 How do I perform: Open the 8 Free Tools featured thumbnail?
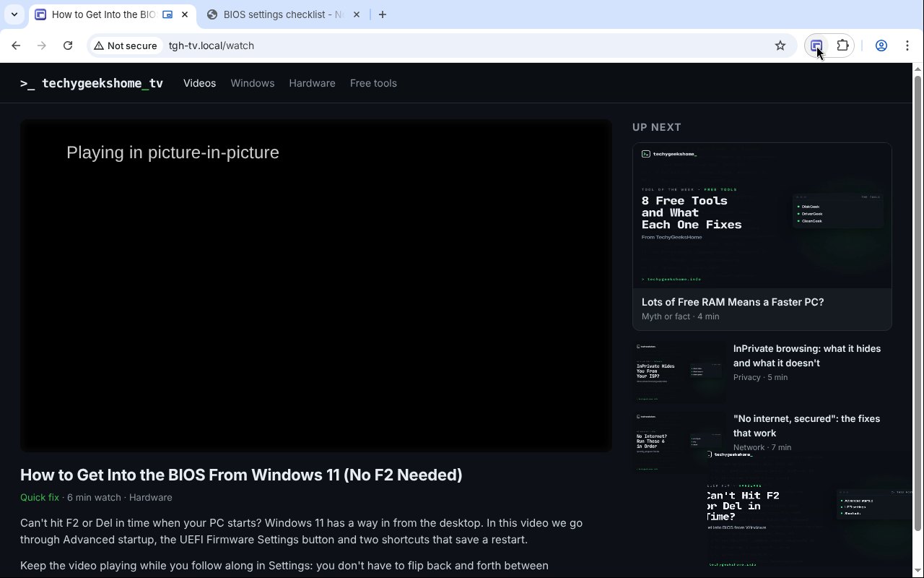click(762, 215)
